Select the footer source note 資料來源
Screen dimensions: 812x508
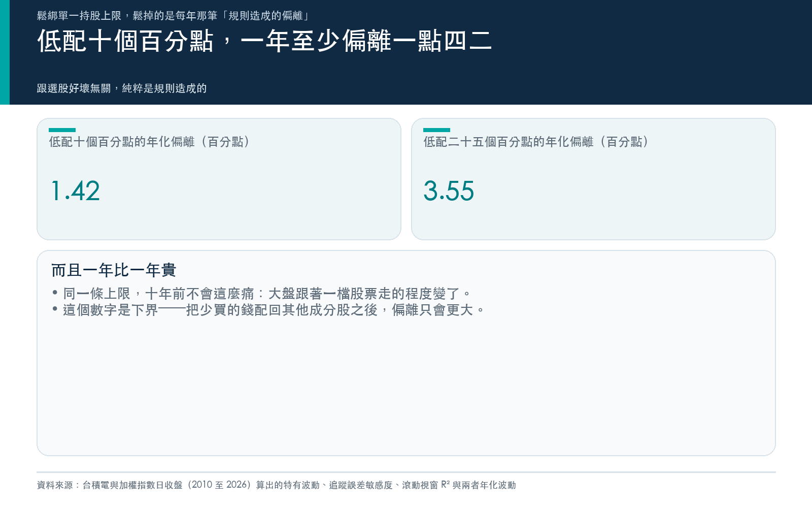coord(277,485)
